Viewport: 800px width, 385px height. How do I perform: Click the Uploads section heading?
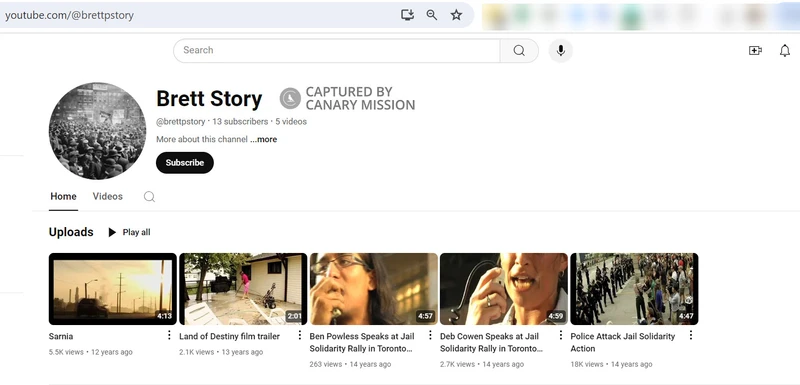(x=71, y=232)
